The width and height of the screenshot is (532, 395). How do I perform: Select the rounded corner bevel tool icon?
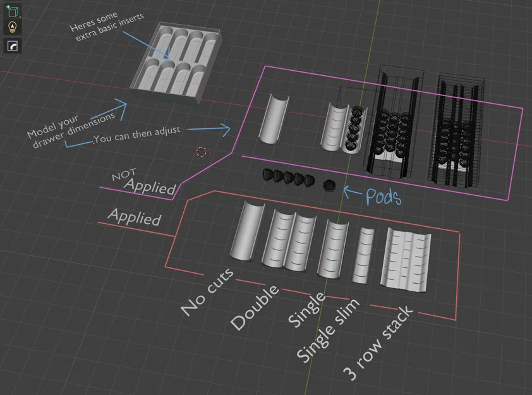pos(13,46)
